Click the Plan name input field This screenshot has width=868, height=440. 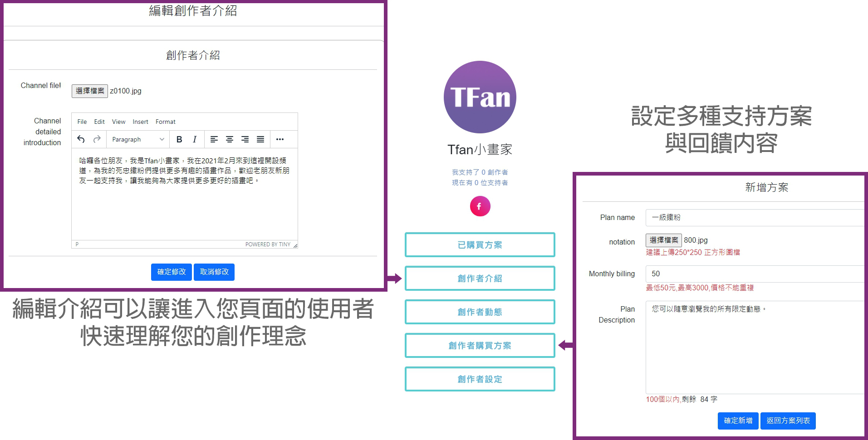click(754, 217)
